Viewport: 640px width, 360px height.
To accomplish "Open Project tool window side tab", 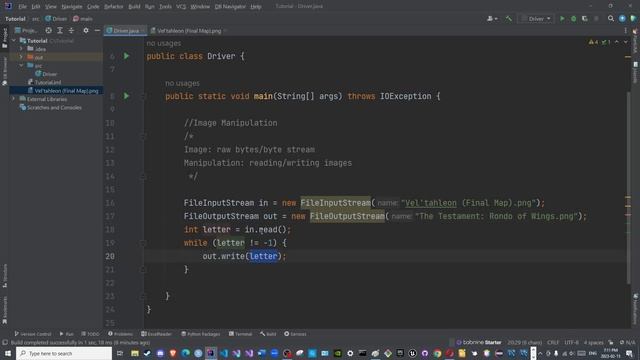I will 4,38.
